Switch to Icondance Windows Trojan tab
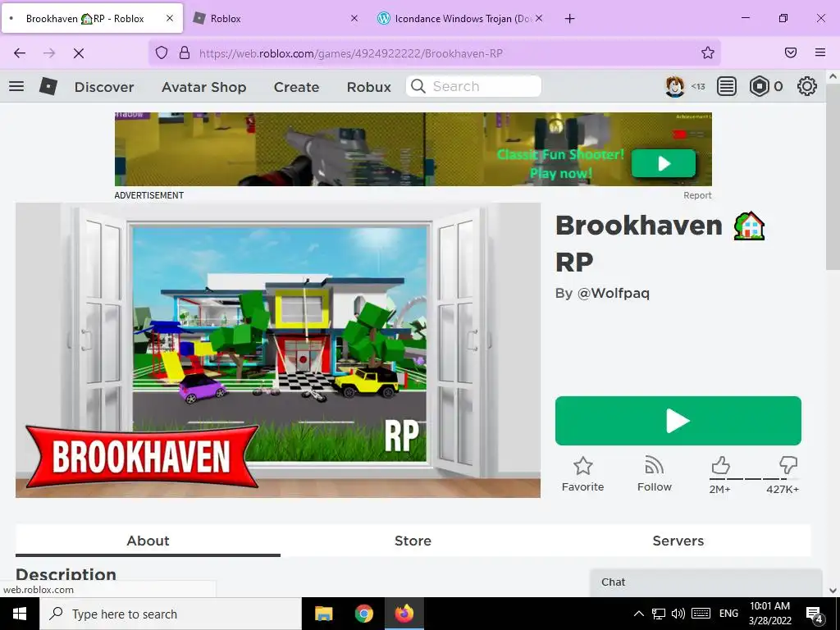The width and height of the screenshot is (840, 630). 463,18
